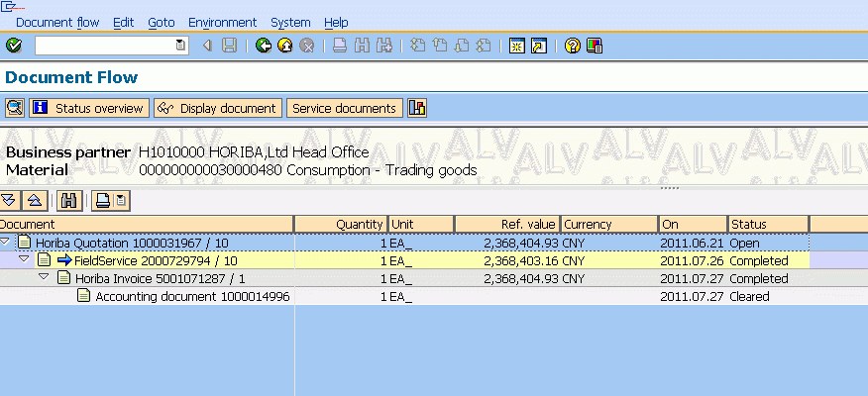Jump to First Page icon
This screenshot has width=868, height=396.
(x=418, y=46)
